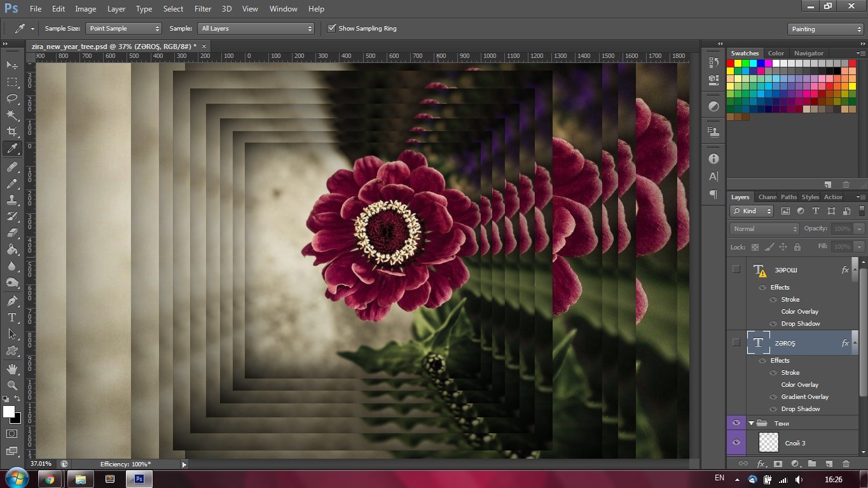Filter layers by pixel layers icon
868x488 pixels.
[785, 211]
